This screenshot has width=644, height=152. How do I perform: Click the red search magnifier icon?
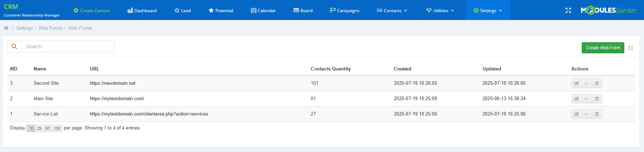coord(14,46)
